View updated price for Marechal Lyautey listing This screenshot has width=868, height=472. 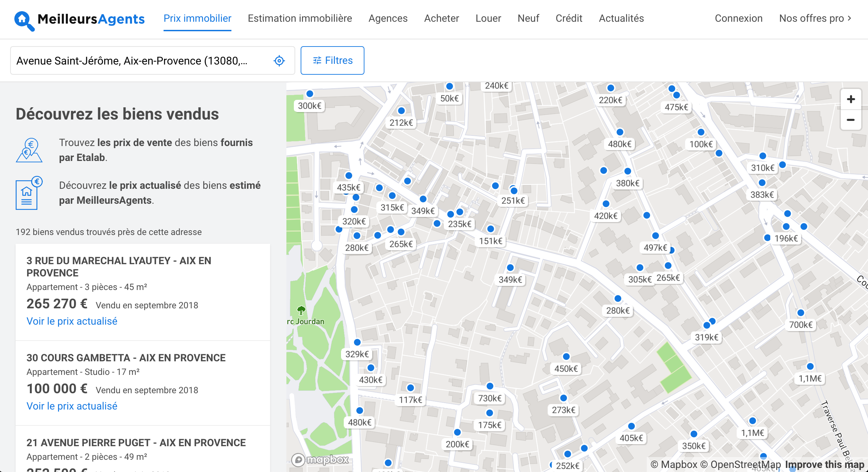(x=72, y=321)
